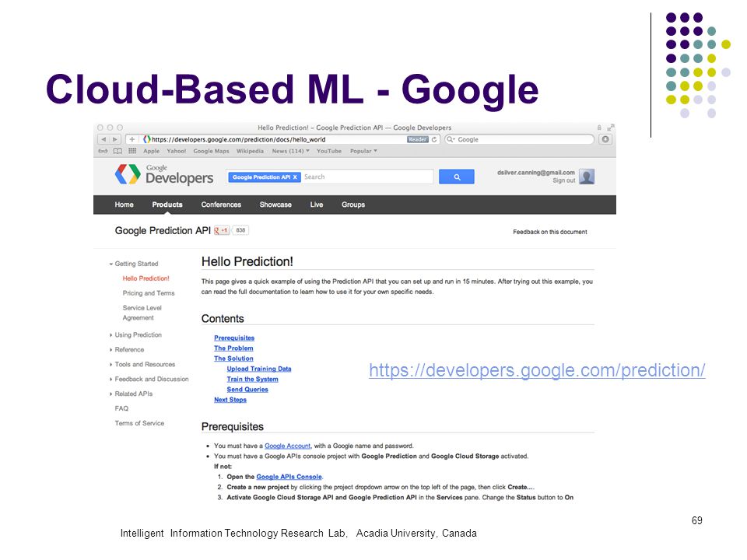Click the plus add-bookmark button

tap(132, 139)
